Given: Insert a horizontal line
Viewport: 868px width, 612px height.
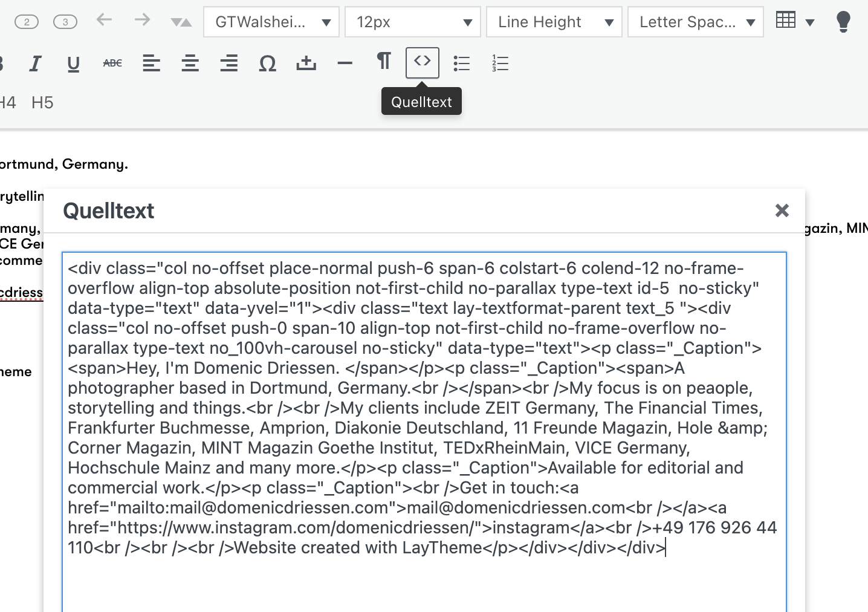Looking at the screenshot, I should tap(345, 63).
